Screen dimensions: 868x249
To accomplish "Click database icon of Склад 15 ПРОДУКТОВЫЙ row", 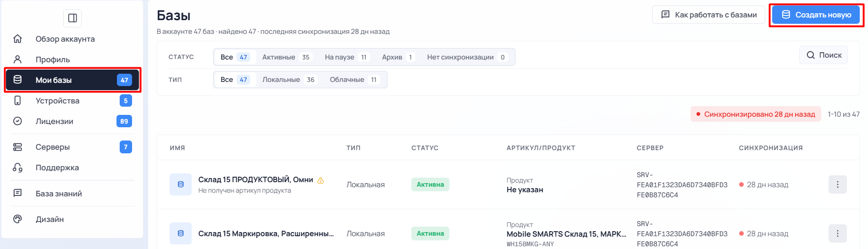I will (181, 184).
